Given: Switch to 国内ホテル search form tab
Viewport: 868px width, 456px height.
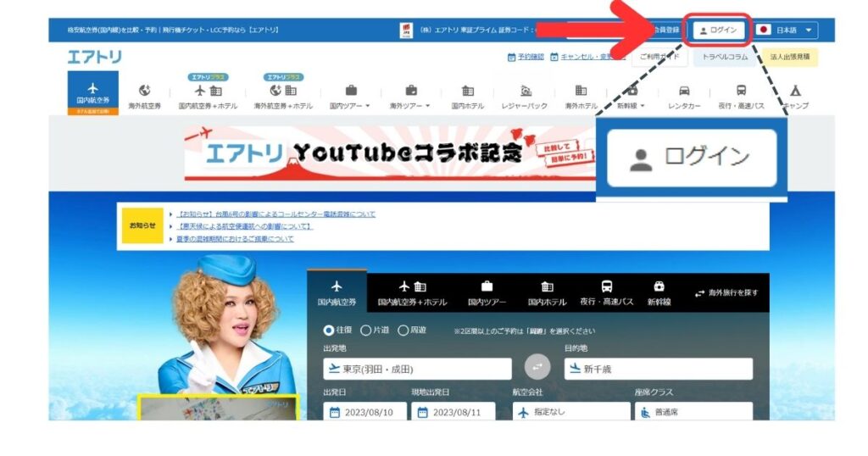Looking at the screenshot, I should click(547, 293).
